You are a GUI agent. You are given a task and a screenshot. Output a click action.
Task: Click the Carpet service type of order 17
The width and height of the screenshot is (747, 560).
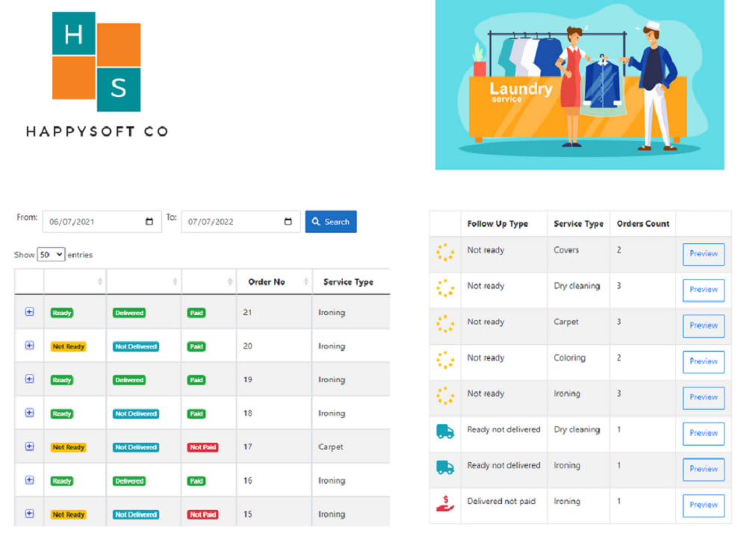click(331, 447)
